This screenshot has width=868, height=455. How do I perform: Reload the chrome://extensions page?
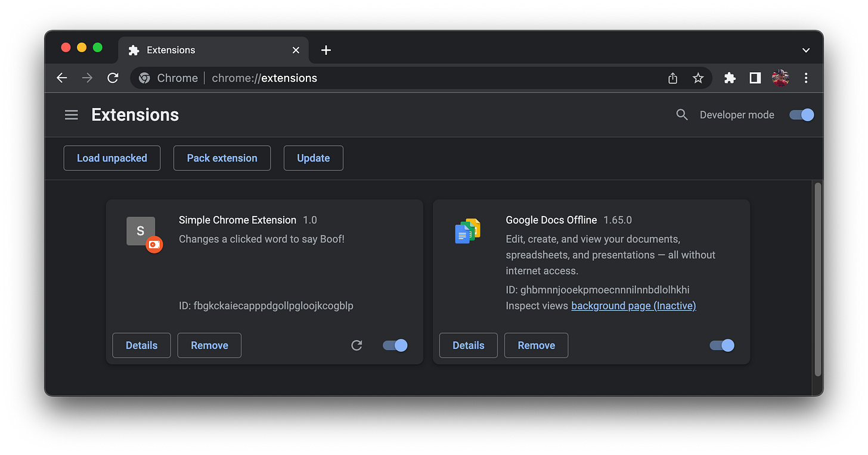point(113,78)
